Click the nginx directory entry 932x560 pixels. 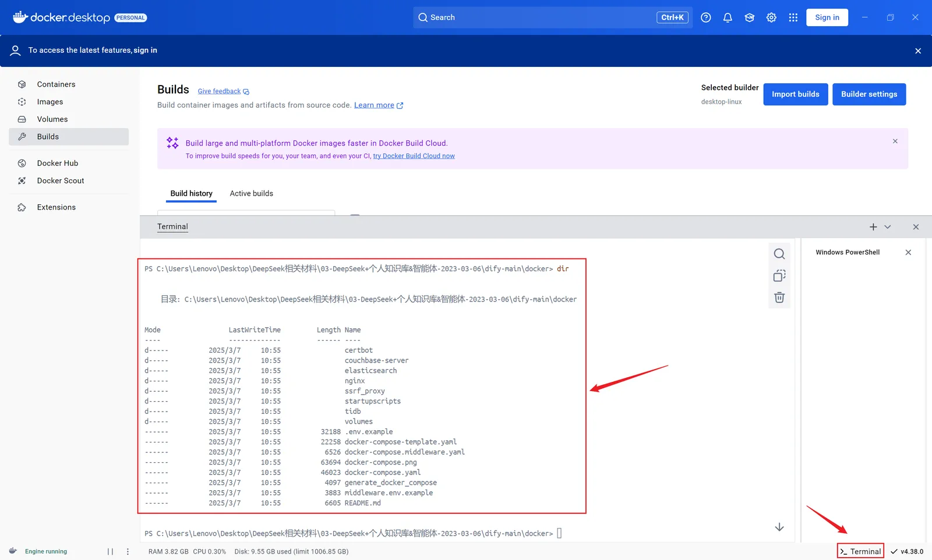point(355,381)
